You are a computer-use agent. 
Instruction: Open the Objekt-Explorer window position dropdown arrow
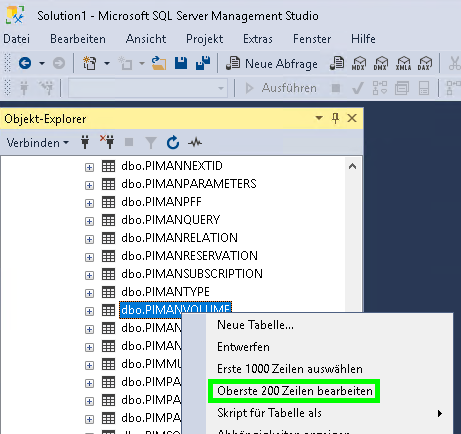tap(319, 118)
